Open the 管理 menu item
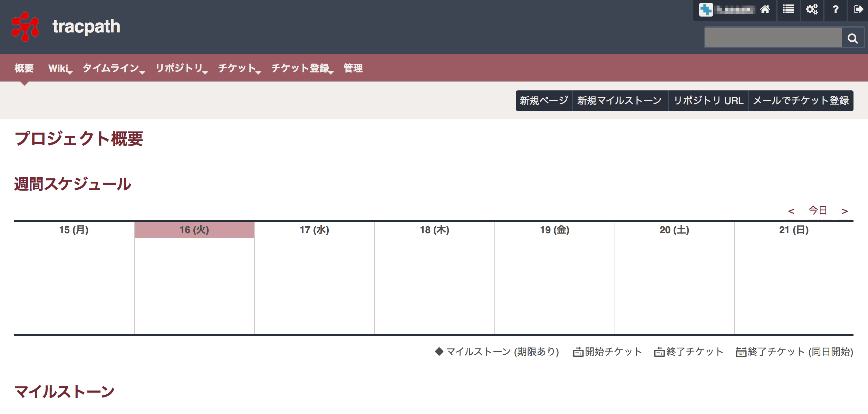The width and height of the screenshot is (868, 414). point(352,68)
